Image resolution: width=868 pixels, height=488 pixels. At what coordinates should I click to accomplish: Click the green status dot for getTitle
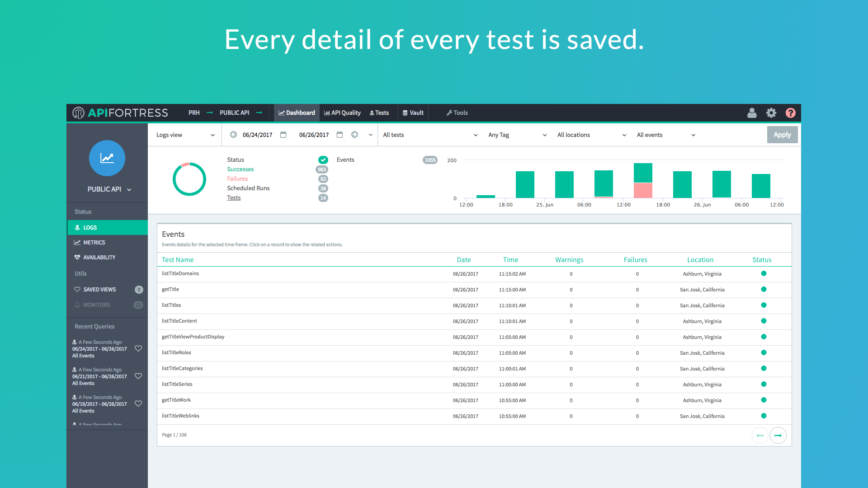point(764,289)
